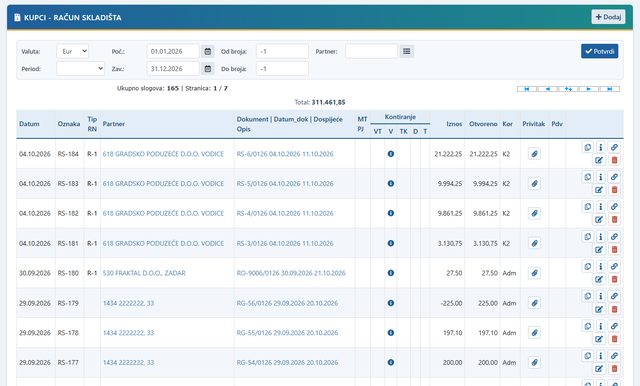Screen dimensions: 640x386
Task: Click the Oznaka column header
Action: tap(69, 124)
